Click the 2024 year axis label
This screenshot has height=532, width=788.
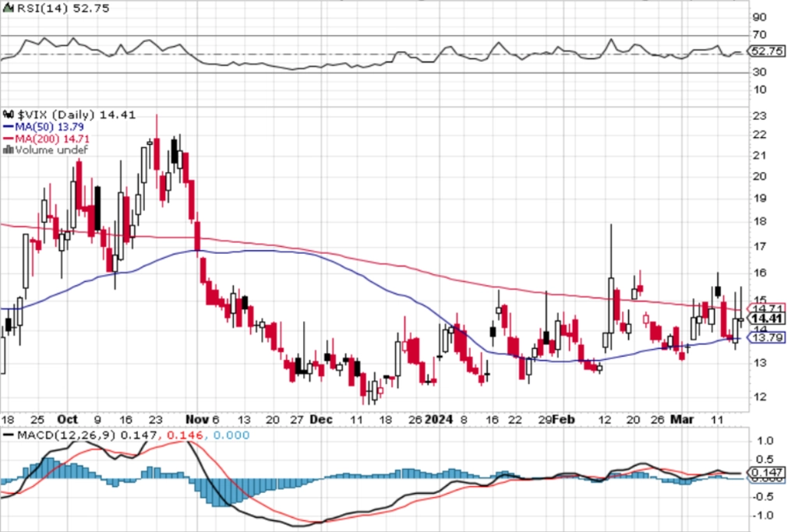440,420
